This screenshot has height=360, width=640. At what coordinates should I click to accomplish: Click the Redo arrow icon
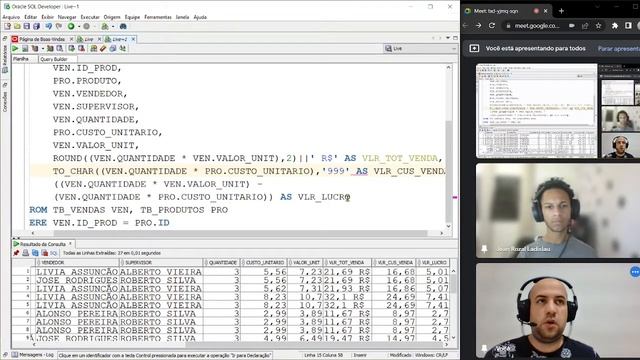coord(58,27)
